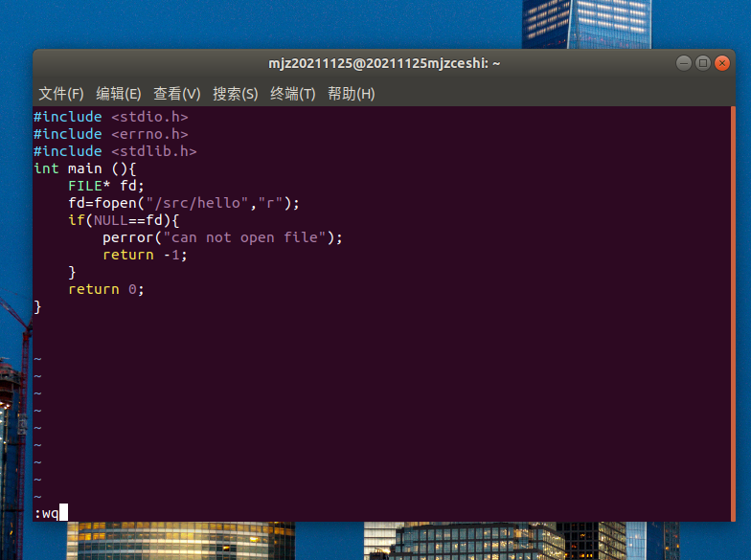Click the FILE* fd; declaration
Screen dimensions: 751x560
coord(105,186)
